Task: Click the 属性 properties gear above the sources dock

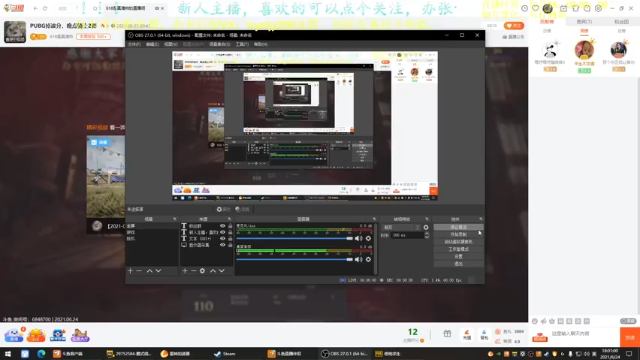Action: pos(223,209)
